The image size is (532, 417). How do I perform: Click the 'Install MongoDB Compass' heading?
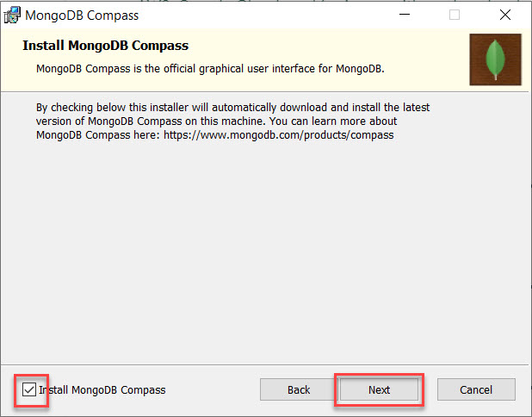pos(106,46)
